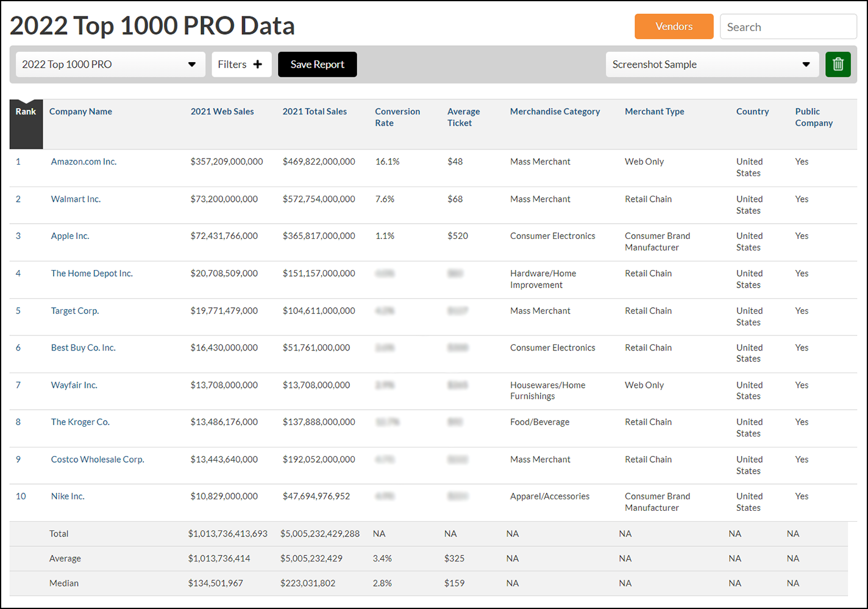The width and height of the screenshot is (868, 609).
Task: Select the $5,005,232,429,288 total sales value
Action: [320, 533]
